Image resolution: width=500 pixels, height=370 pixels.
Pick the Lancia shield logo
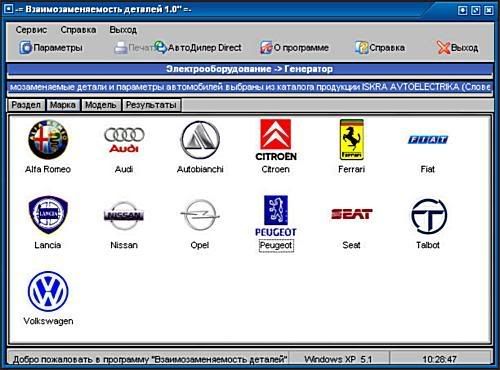coord(48,215)
